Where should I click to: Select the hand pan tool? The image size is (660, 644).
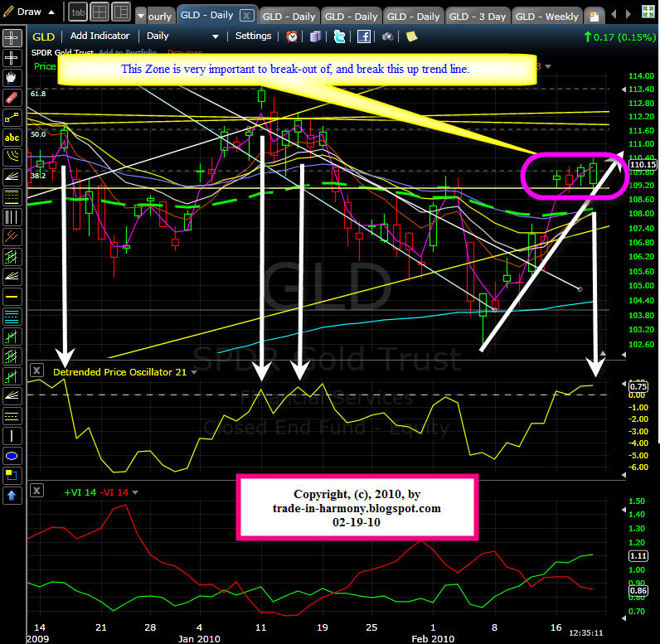pyautogui.click(x=12, y=78)
